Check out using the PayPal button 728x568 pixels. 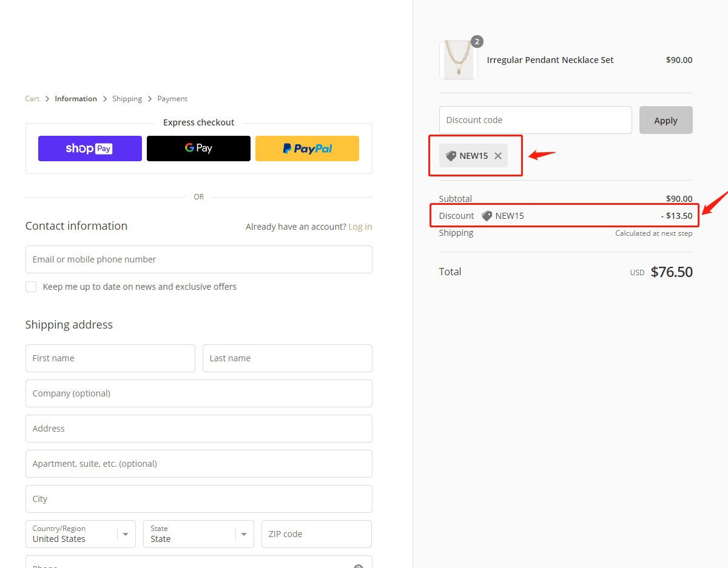(307, 149)
